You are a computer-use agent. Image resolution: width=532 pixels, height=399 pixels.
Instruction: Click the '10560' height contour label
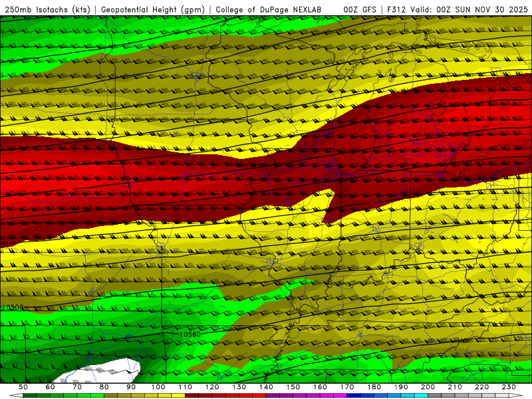tap(190, 334)
